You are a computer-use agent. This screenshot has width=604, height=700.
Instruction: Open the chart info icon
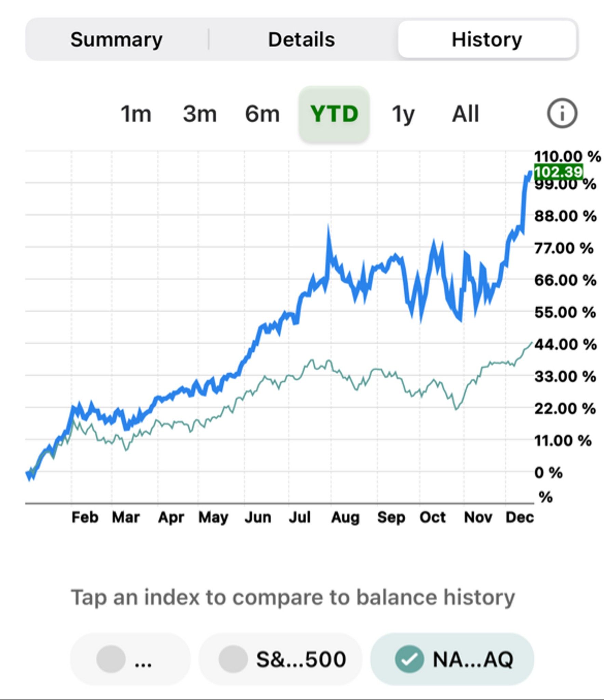(562, 113)
